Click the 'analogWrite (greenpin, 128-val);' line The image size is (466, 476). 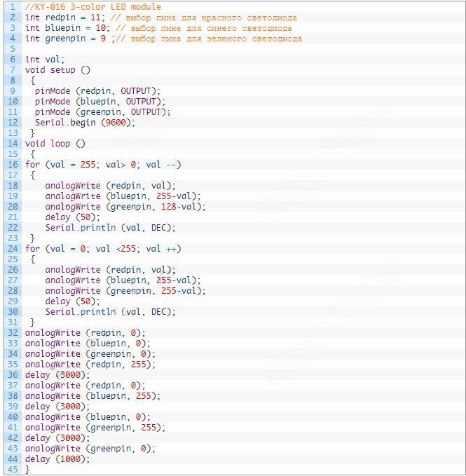[x=125, y=207]
